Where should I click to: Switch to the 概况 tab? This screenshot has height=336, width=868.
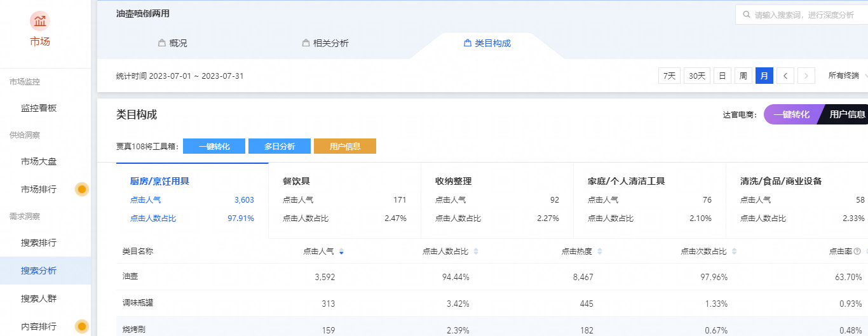tap(172, 43)
